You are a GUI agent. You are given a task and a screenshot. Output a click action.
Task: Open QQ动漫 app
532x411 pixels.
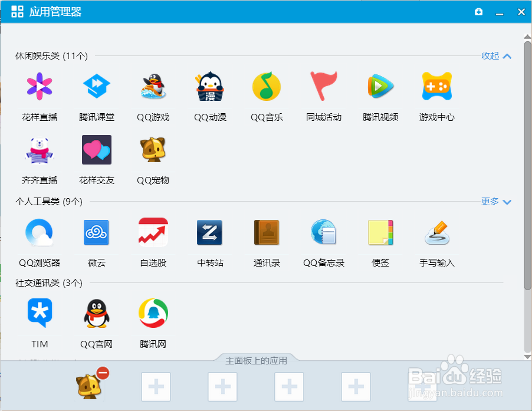point(210,87)
